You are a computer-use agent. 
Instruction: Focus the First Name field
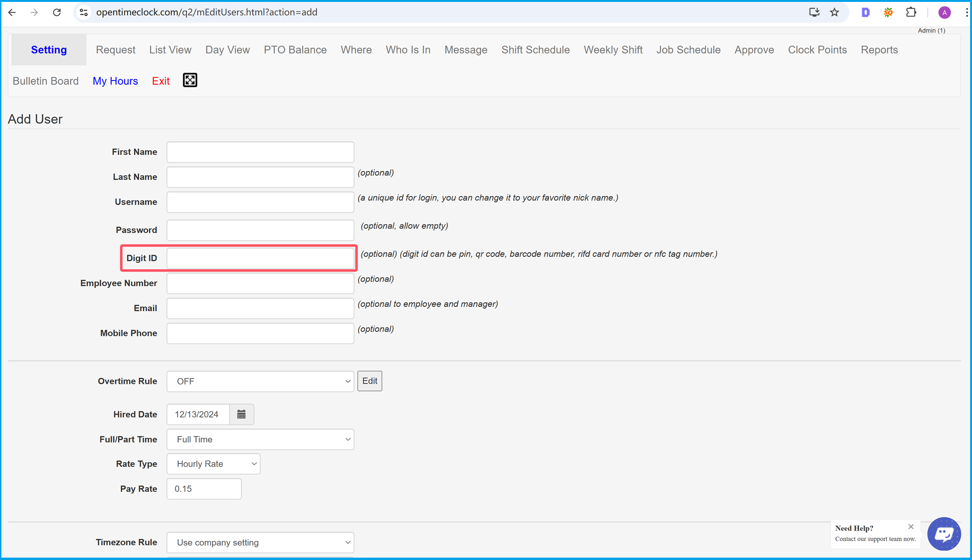(x=260, y=152)
